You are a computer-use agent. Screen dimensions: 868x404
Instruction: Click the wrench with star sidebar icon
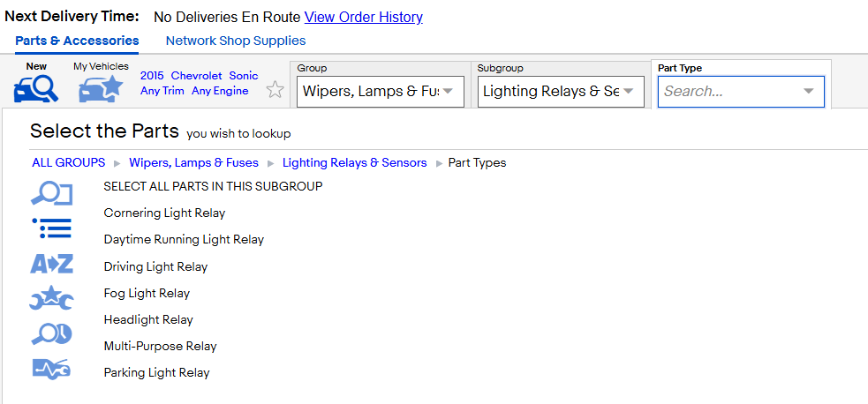[x=51, y=298]
